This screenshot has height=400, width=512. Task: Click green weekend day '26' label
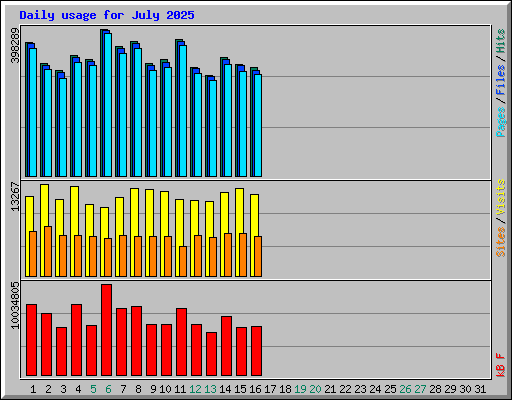pyautogui.click(x=405, y=389)
